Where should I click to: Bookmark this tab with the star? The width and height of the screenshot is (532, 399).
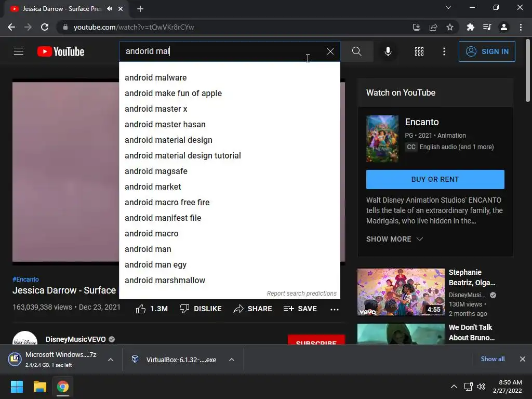click(450, 27)
